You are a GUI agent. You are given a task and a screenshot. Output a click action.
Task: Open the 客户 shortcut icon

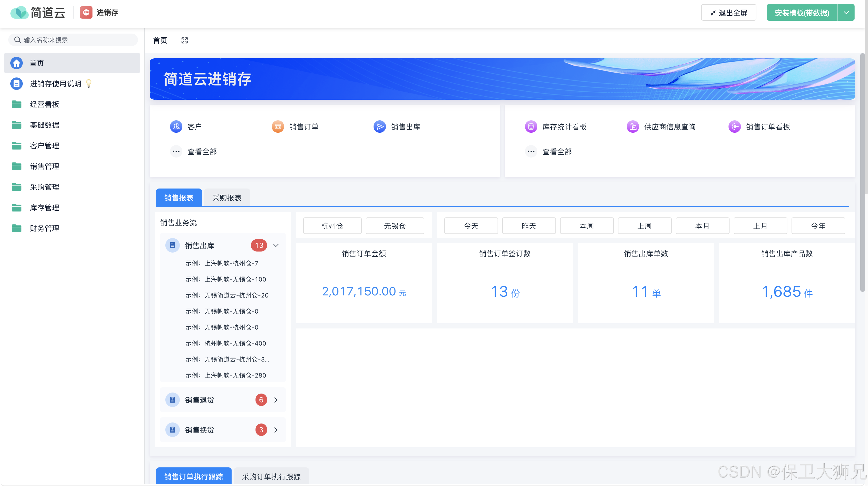tap(176, 127)
